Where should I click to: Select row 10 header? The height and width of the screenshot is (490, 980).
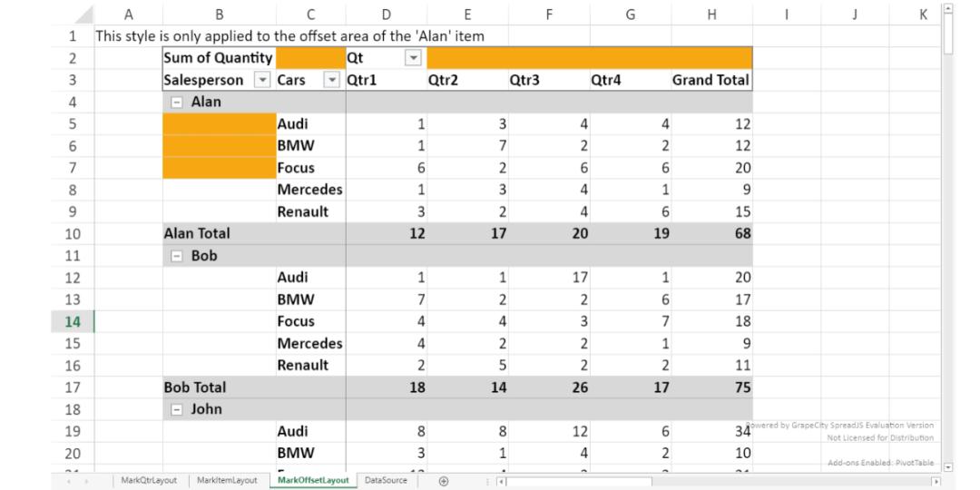[73, 234]
